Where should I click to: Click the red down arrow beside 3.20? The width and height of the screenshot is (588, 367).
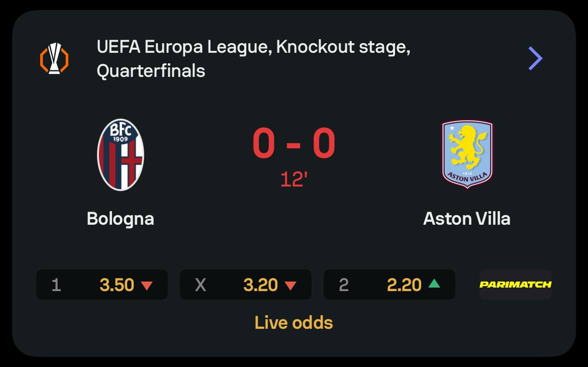(290, 285)
